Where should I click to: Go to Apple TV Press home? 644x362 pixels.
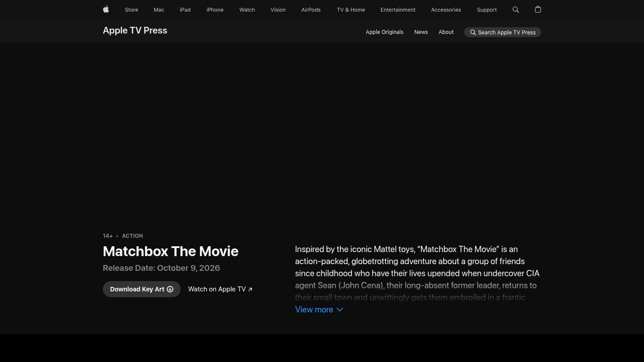click(135, 30)
